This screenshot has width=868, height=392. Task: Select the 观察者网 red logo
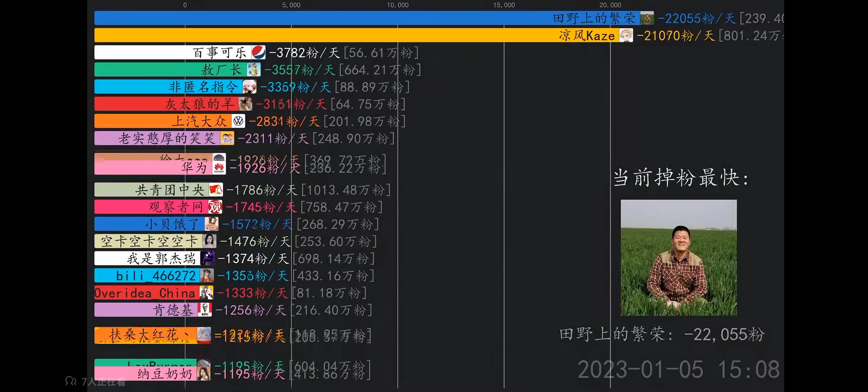point(215,207)
